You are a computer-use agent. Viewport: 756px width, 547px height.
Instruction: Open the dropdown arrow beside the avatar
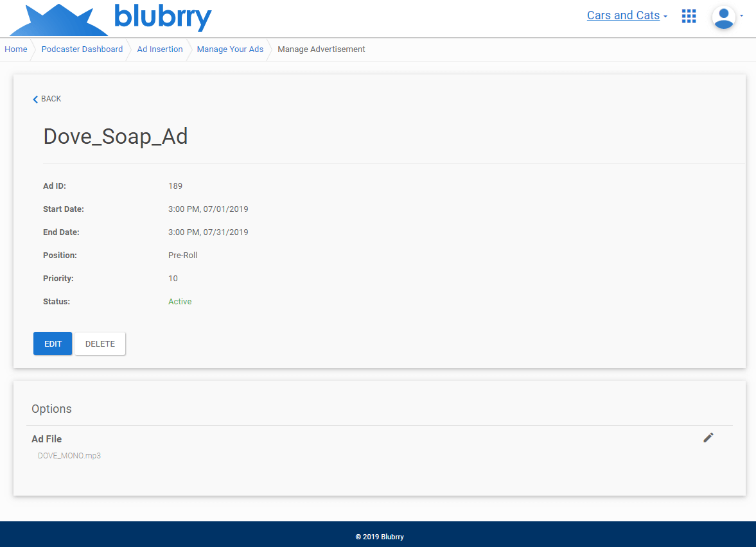741,16
